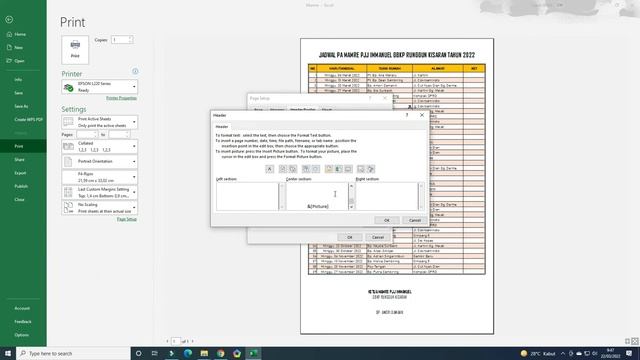This screenshot has height=360, width=640.
Task: Click the large Print button with printer icon
Action: click(75, 50)
